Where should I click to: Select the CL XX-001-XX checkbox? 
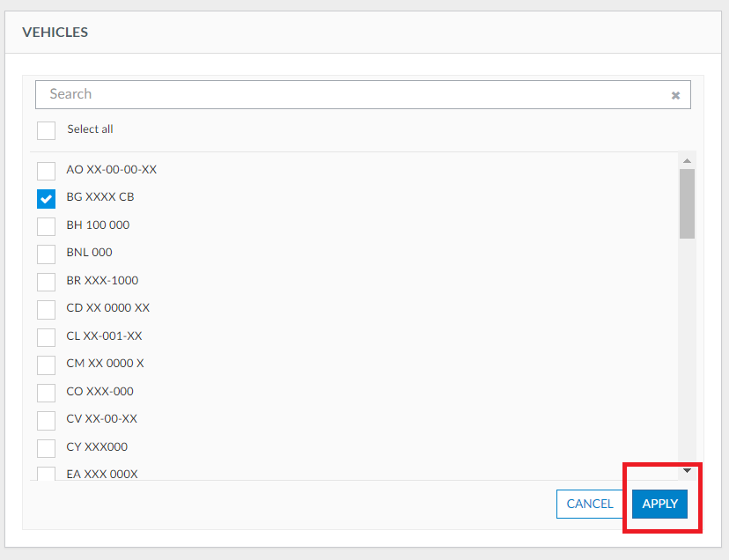pos(46,336)
